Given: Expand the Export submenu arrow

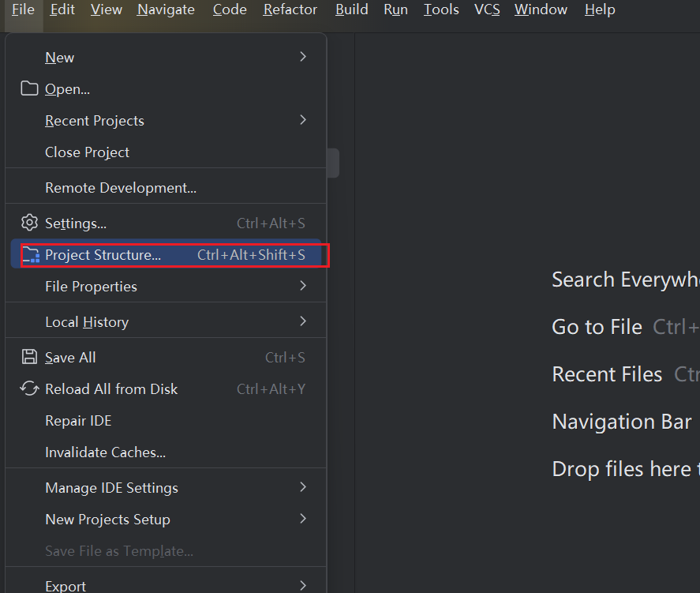Looking at the screenshot, I should pos(303,585).
